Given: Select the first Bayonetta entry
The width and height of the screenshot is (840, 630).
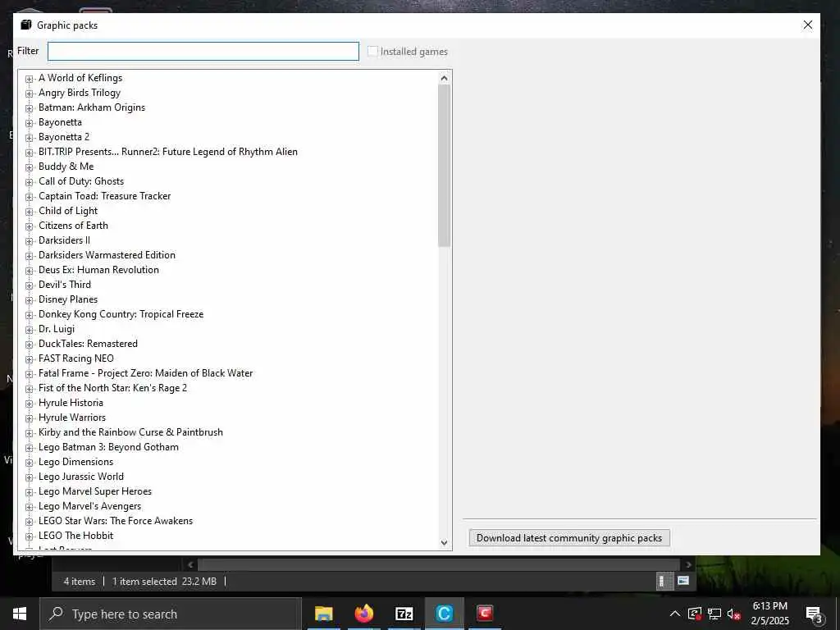Looking at the screenshot, I should click(x=60, y=122).
